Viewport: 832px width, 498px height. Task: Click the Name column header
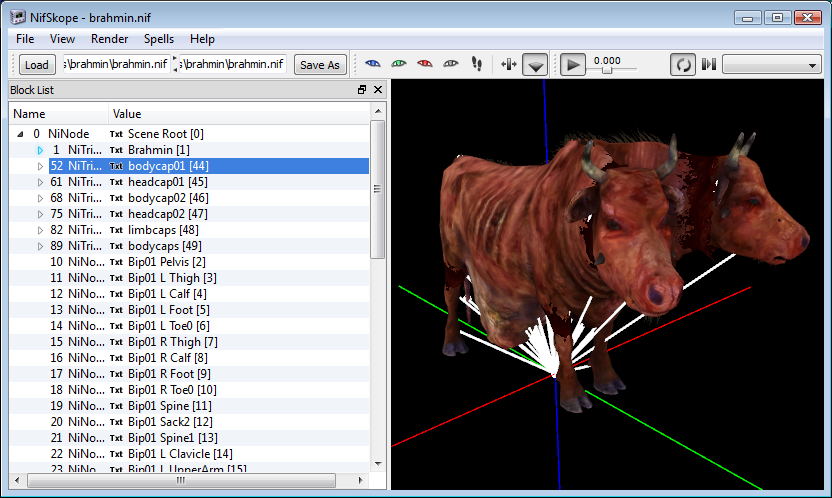pos(58,113)
